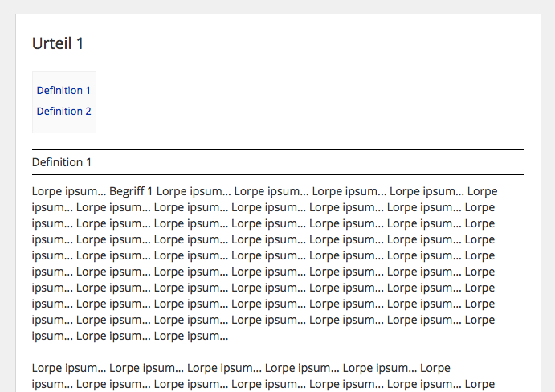
Task: Open the Definition 1 link in contents box
Action: click(x=63, y=91)
